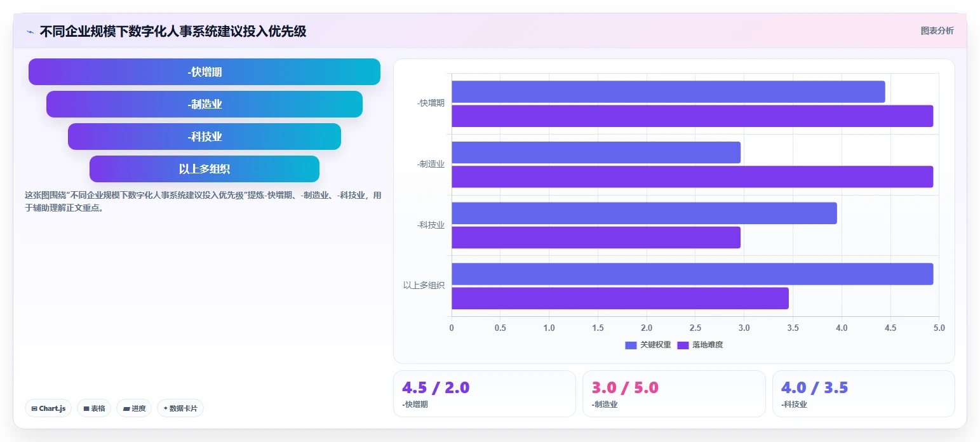Click the lightning icon beside the title
The height and width of the screenshot is (442, 980).
pyautogui.click(x=30, y=31)
